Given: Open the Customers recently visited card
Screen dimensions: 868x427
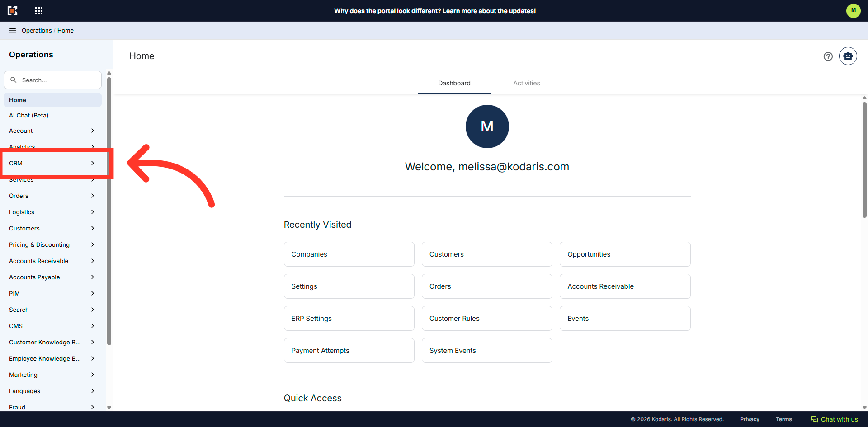Looking at the screenshot, I should click(487, 254).
